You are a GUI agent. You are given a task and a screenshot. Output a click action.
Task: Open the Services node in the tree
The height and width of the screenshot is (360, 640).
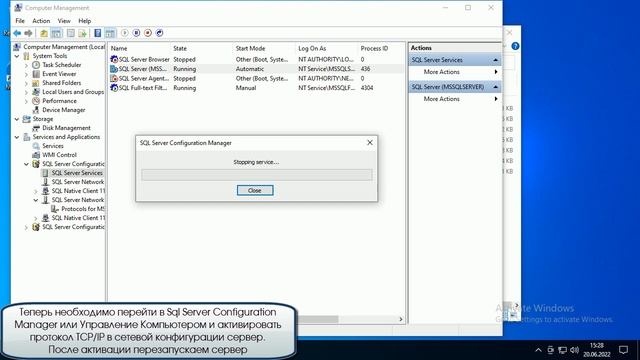pos(53,146)
